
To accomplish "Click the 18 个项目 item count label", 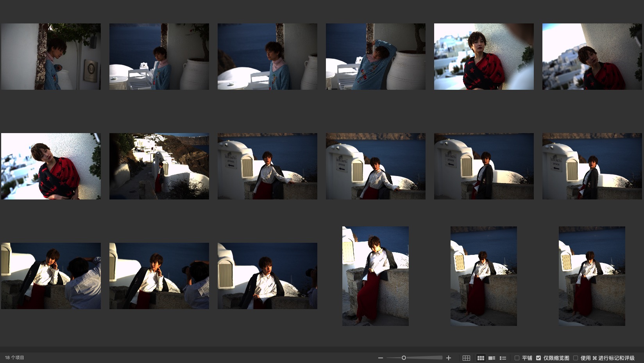I will tap(14, 358).
